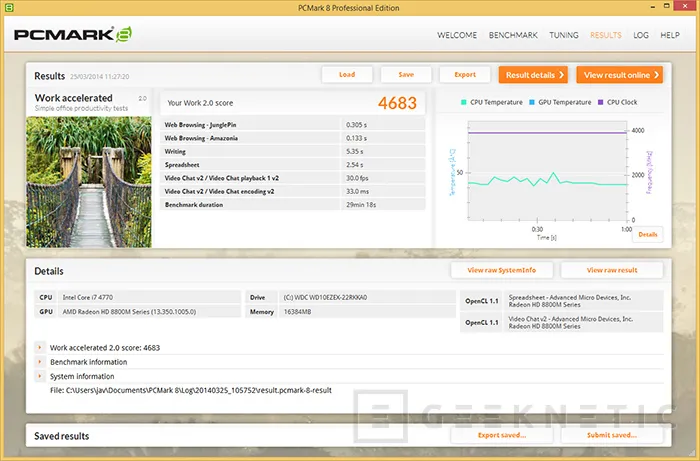Select Video Chat playback 1 v2 row
The image size is (700, 461).
point(292,178)
